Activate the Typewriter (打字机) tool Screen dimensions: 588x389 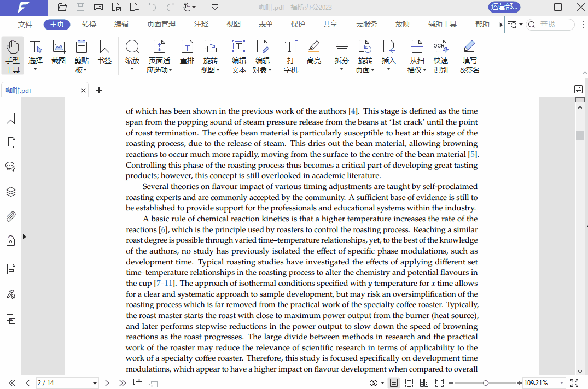coord(291,56)
